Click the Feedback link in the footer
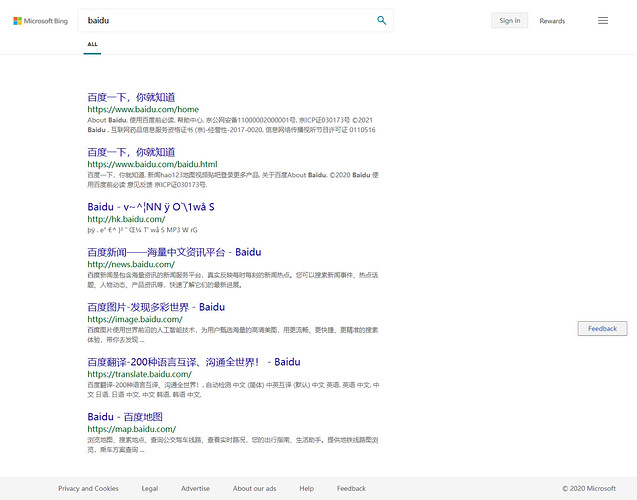The width and height of the screenshot is (637, 500). coord(351,488)
